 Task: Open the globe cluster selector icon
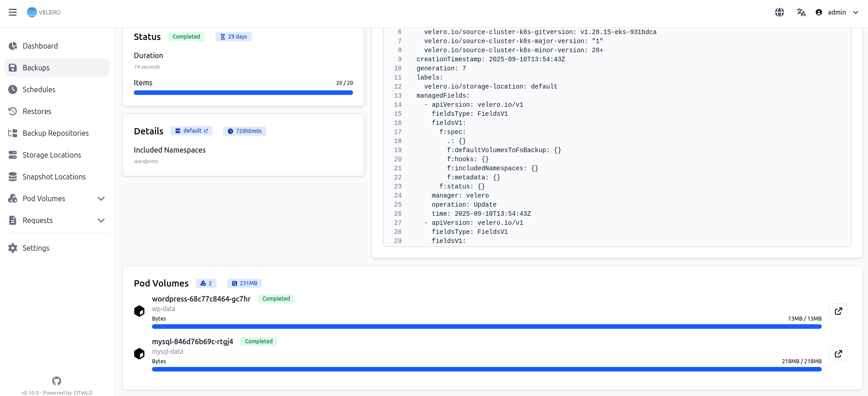point(779,12)
